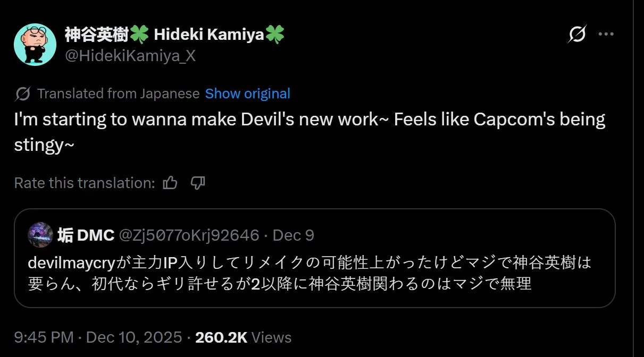644x357 pixels.
Task: Click the Dec 10, 2025 post timestamp
Action: coord(96,337)
